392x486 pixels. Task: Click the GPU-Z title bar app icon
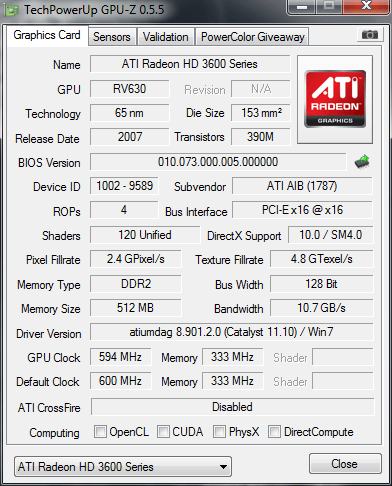[12, 10]
